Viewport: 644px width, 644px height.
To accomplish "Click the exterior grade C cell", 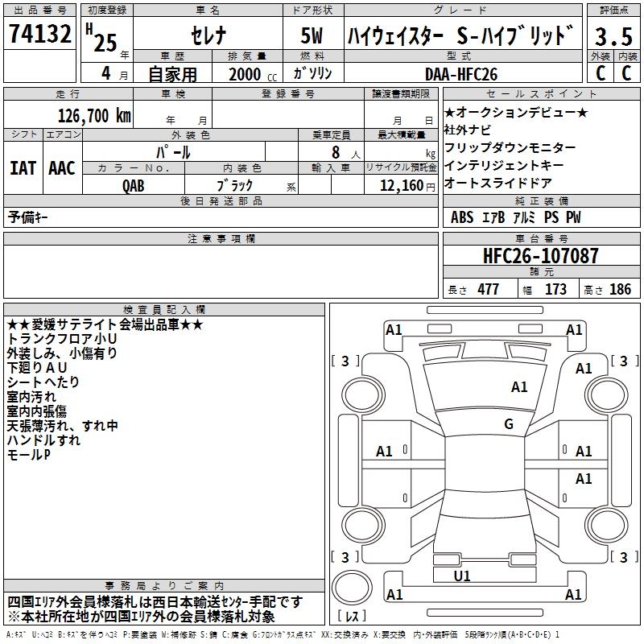I will pyautogui.click(x=601, y=73).
